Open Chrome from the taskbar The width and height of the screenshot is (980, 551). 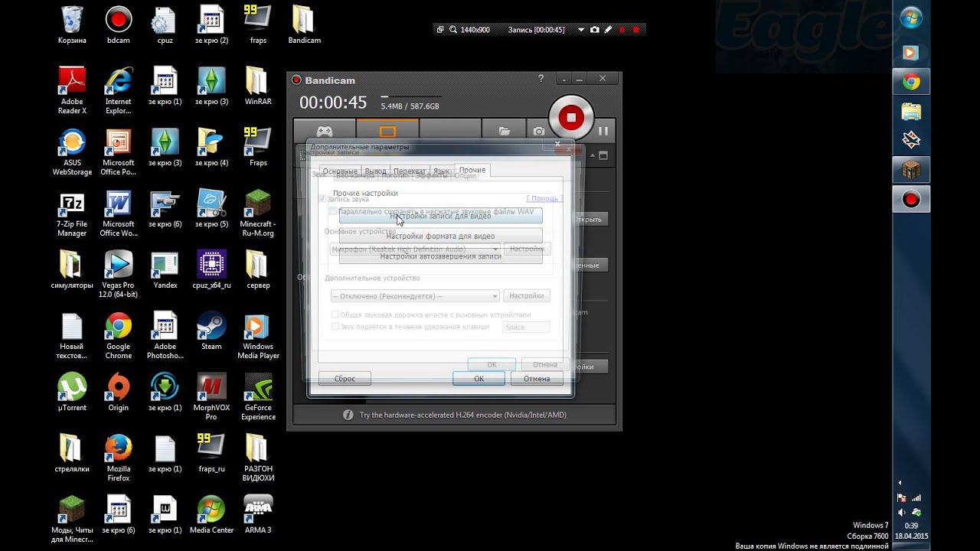coord(911,82)
